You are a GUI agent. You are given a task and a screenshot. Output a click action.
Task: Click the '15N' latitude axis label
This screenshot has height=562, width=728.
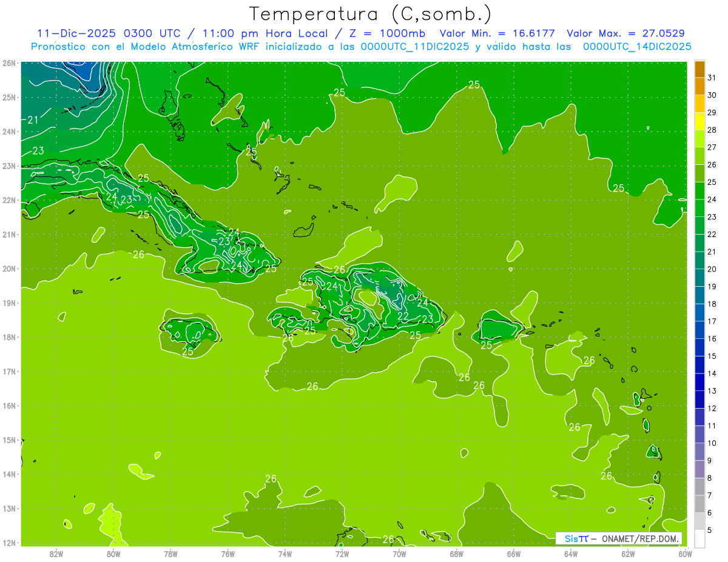[9, 440]
